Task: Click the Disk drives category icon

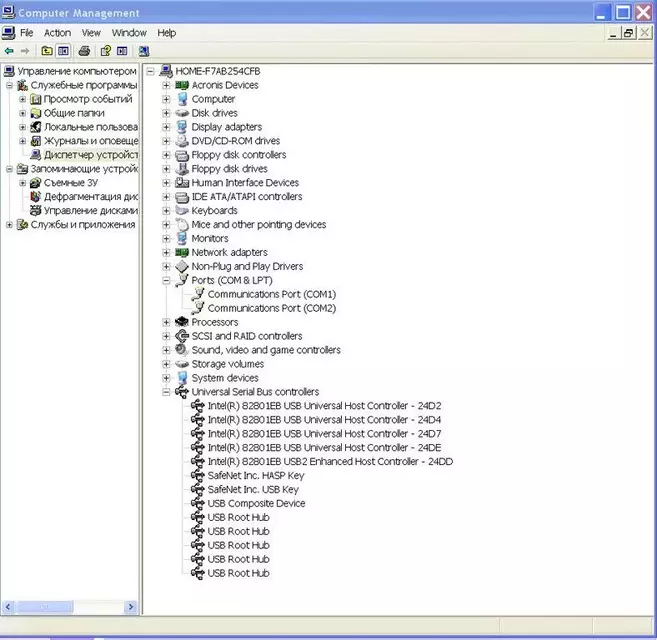Action: click(x=182, y=113)
